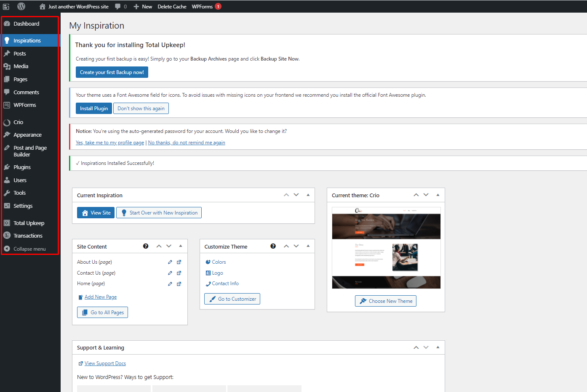
Task: Click the Users person icon in sidebar
Action: tap(7, 180)
